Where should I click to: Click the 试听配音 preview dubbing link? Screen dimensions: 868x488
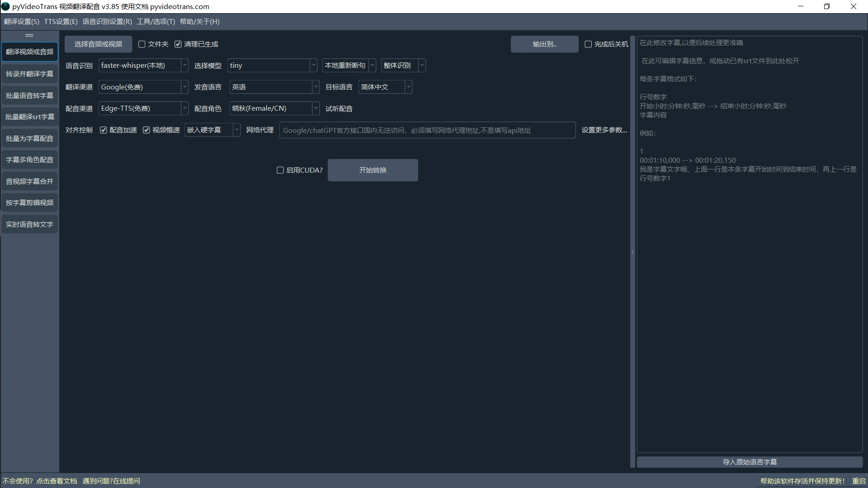coord(339,109)
